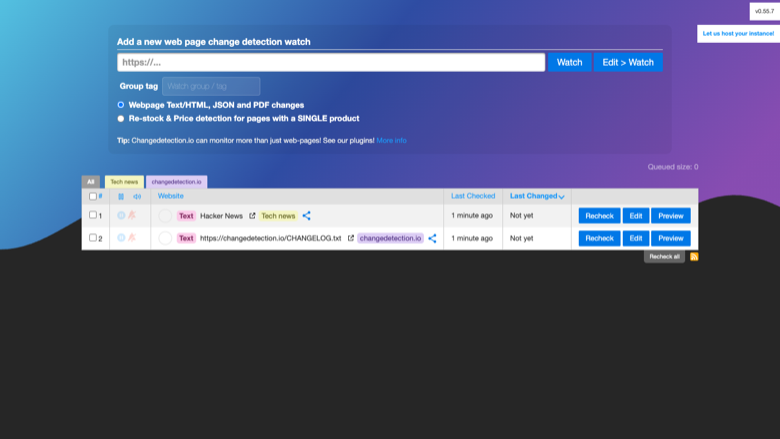Click the Edit > Watch button
The width and height of the screenshot is (780, 439).
coord(628,62)
